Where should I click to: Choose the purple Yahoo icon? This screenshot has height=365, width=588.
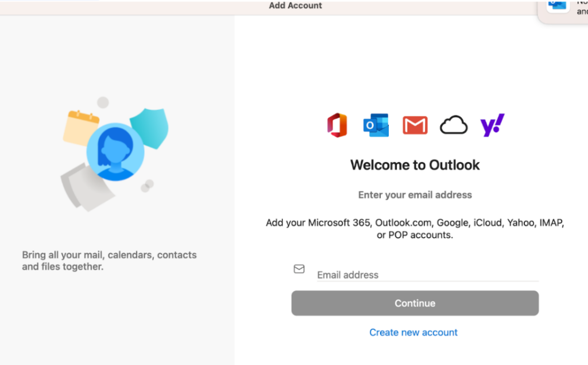(492, 125)
